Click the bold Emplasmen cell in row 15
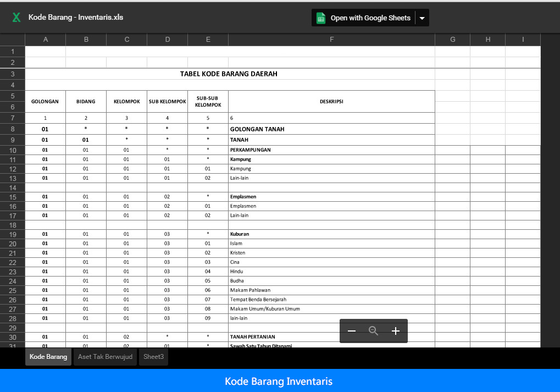 pos(331,196)
